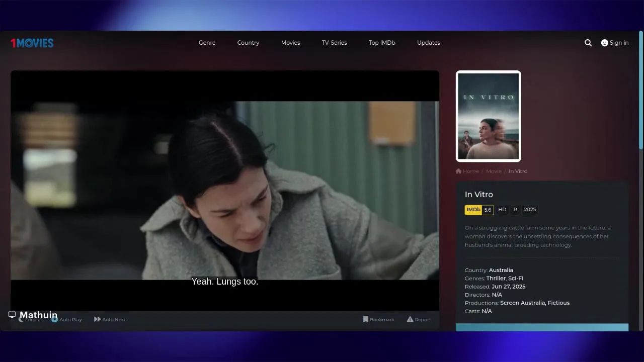Click the video player area

coord(225,191)
